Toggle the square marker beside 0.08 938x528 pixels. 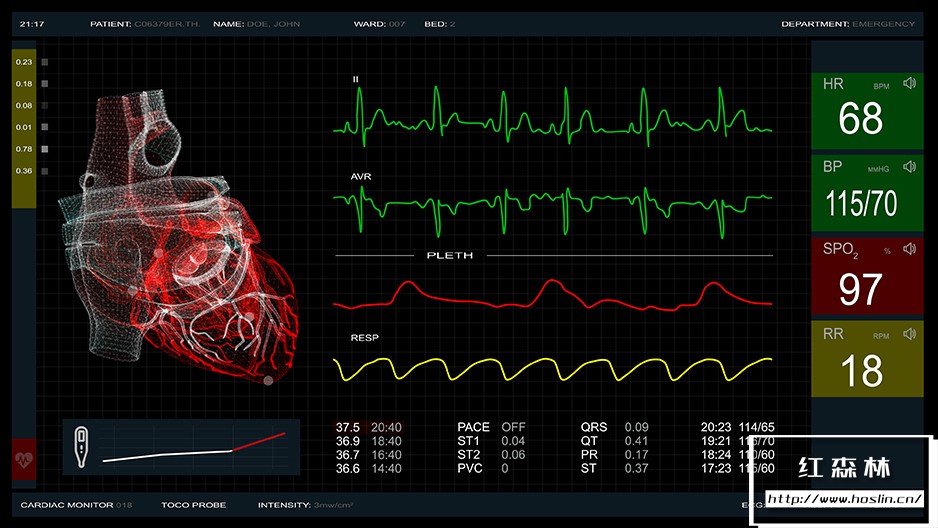tap(45, 105)
